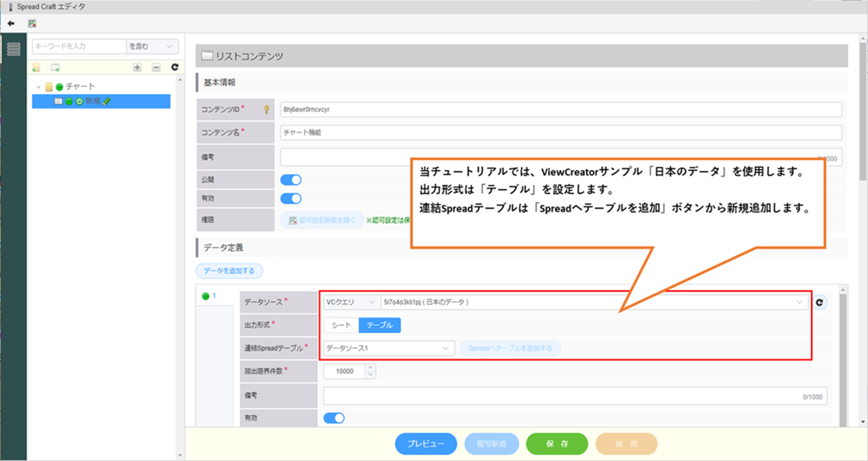Toggle the 有効 switch in basic info
Viewport: 868px width, 461px height.
point(291,198)
